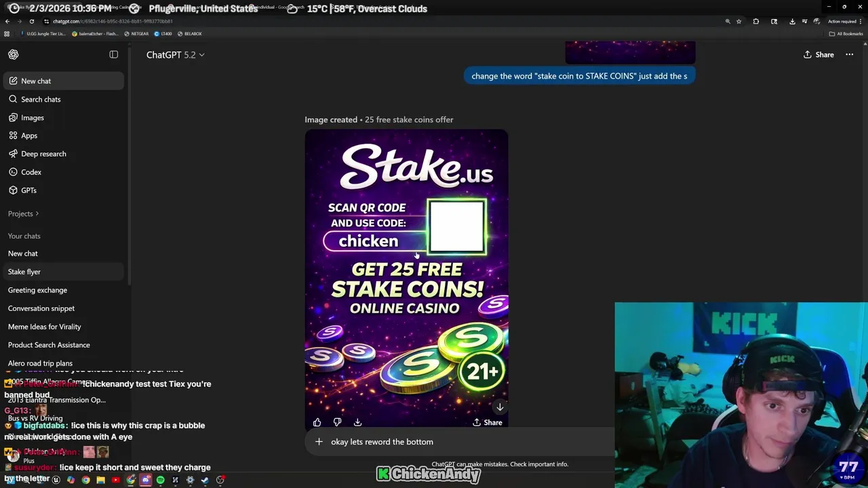Open Unreal Engine icon in taskbar

(56, 480)
